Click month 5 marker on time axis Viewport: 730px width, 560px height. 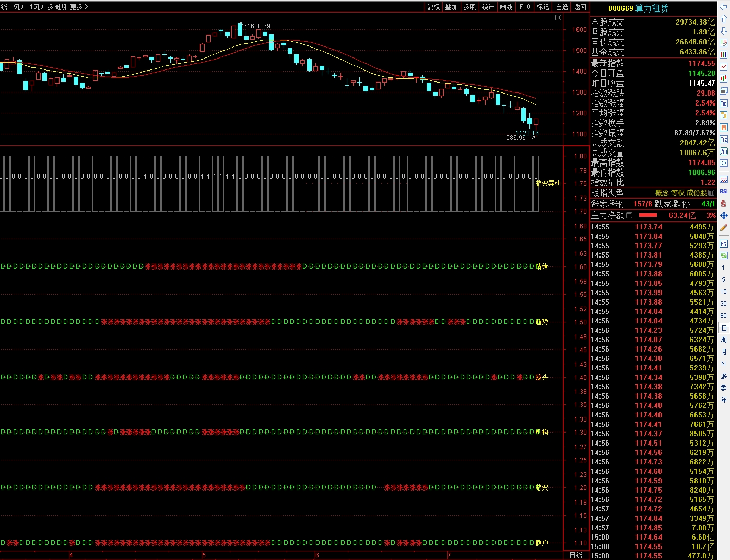204,555
